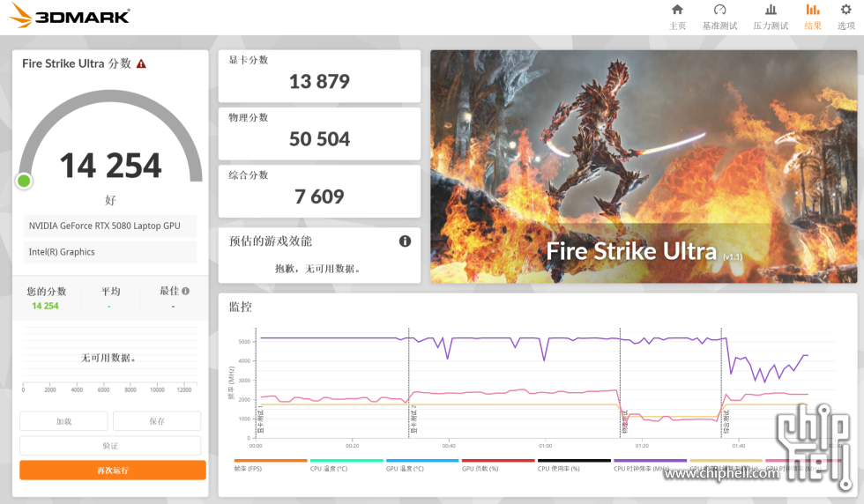Toggle the GPU 负载 (%) red legend

tap(498, 465)
